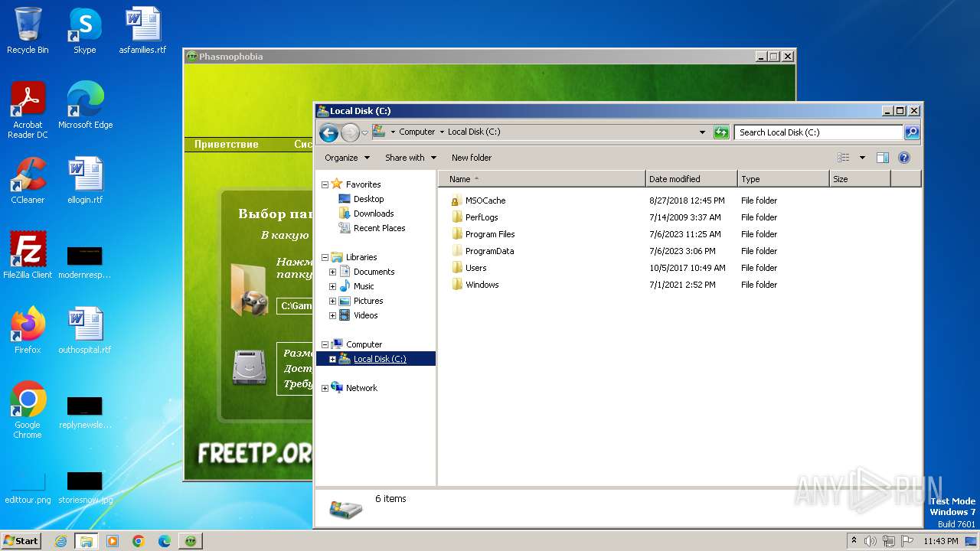The height and width of the screenshot is (551, 980).
Task: Expand the Network tree node
Action: (x=325, y=388)
